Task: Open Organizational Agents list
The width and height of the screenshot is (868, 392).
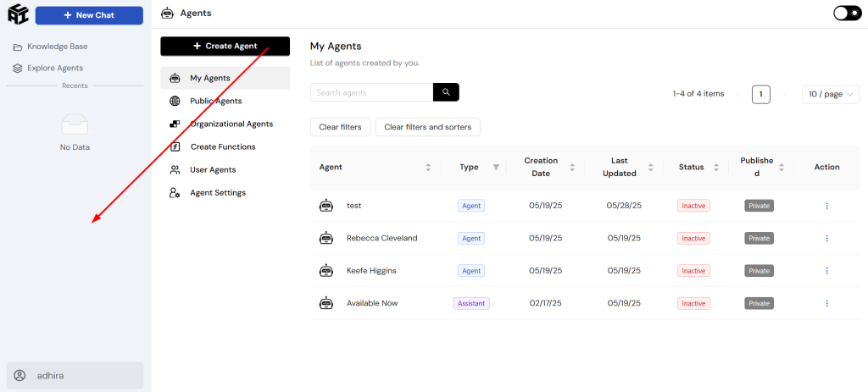Action: click(225, 124)
